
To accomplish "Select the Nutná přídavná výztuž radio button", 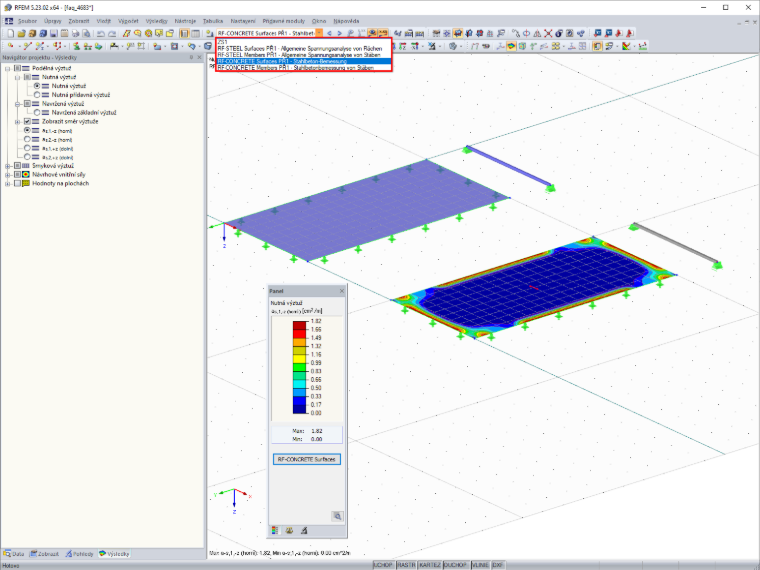I will tap(37, 95).
